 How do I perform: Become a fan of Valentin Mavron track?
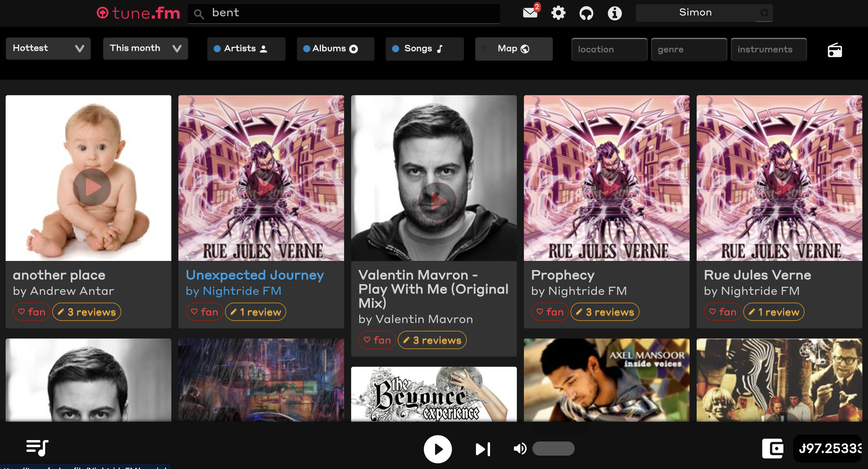pyautogui.click(x=377, y=340)
